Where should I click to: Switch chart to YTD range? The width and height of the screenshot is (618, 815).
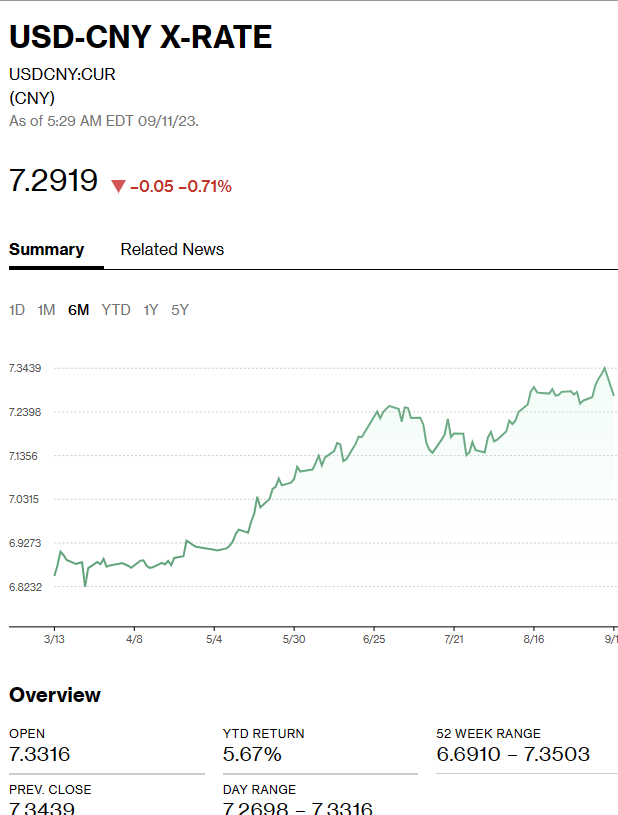116,310
